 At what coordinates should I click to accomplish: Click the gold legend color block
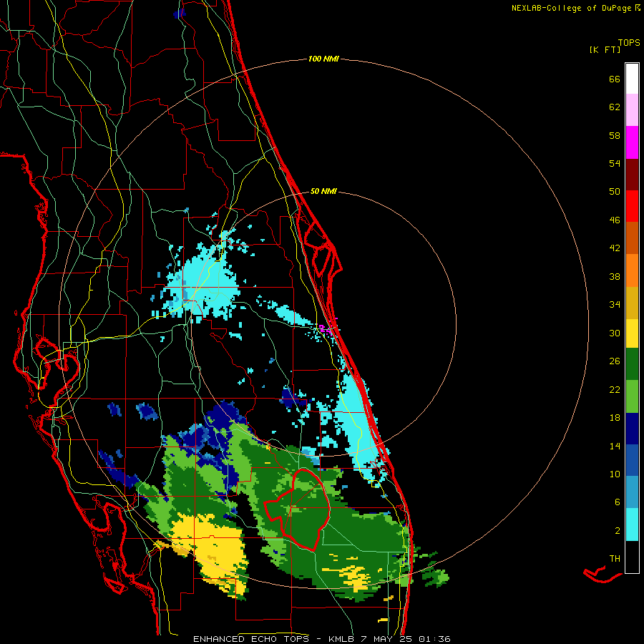pyautogui.click(x=632, y=302)
